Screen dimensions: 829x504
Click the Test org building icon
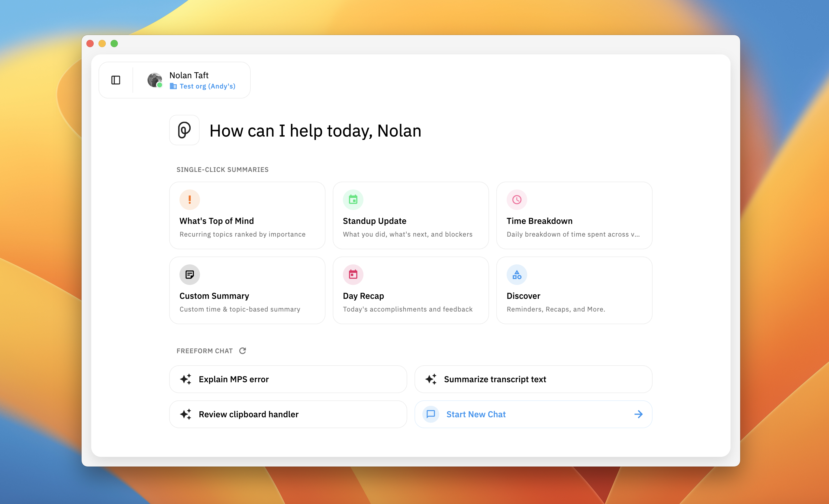(x=173, y=86)
